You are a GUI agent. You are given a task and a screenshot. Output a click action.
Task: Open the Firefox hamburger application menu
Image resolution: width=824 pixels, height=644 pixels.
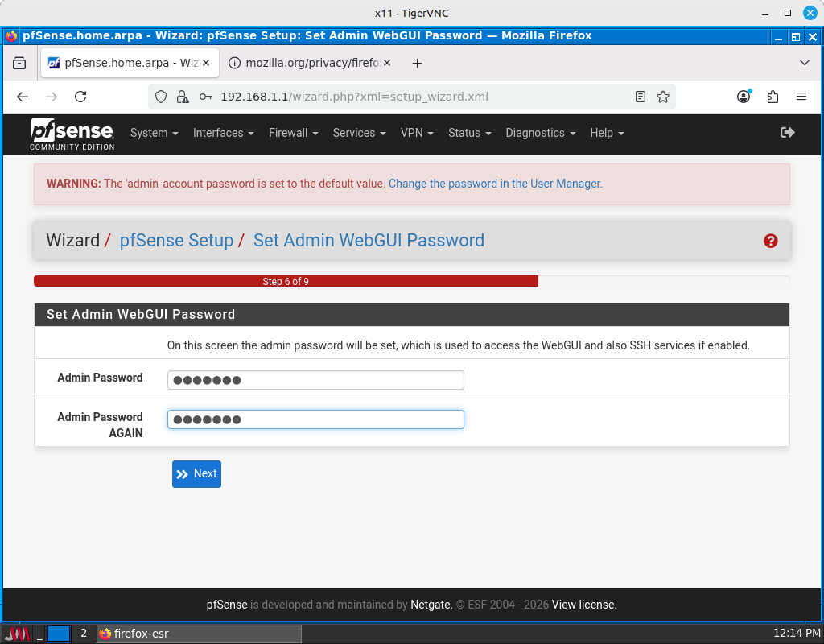(801, 97)
